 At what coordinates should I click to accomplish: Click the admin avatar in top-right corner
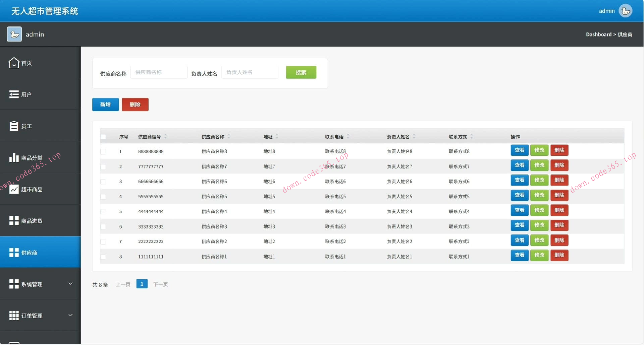(x=625, y=11)
